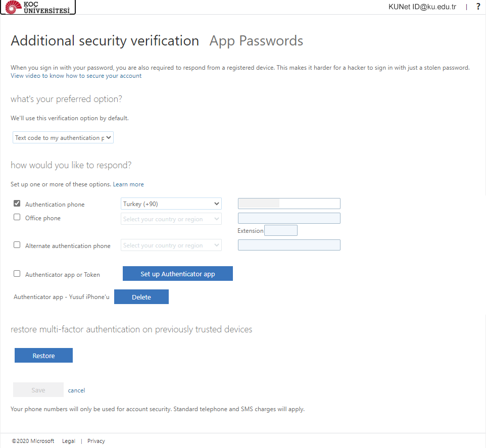This screenshot has width=486, height=448.
Task: Click the Set up Authenticator app button
Action: click(178, 274)
